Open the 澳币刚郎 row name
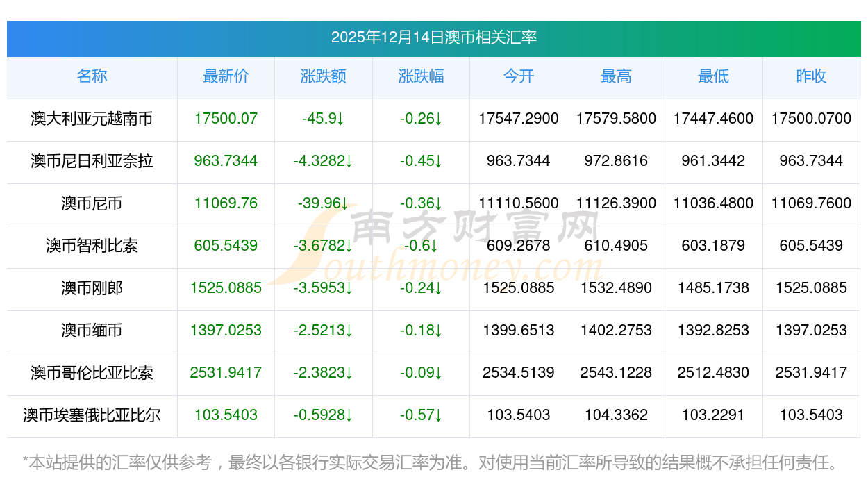The width and height of the screenshot is (868, 484). [x=92, y=288]
